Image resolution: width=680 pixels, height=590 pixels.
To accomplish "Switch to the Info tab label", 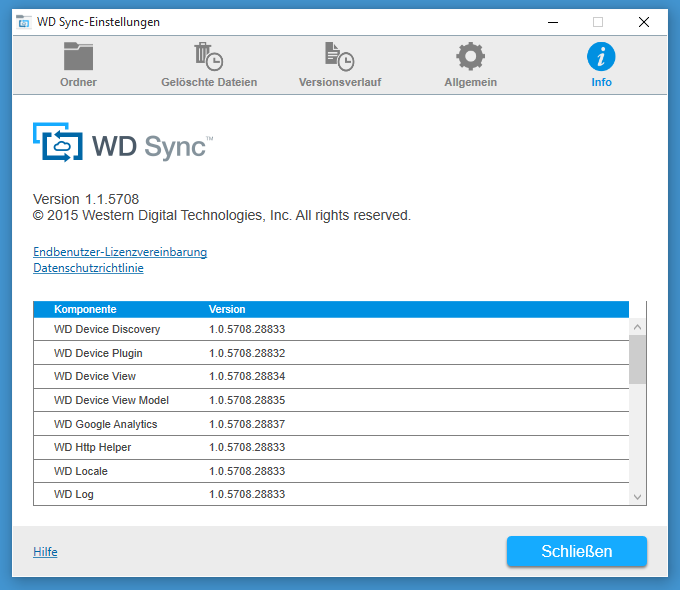I will (602, 82).
